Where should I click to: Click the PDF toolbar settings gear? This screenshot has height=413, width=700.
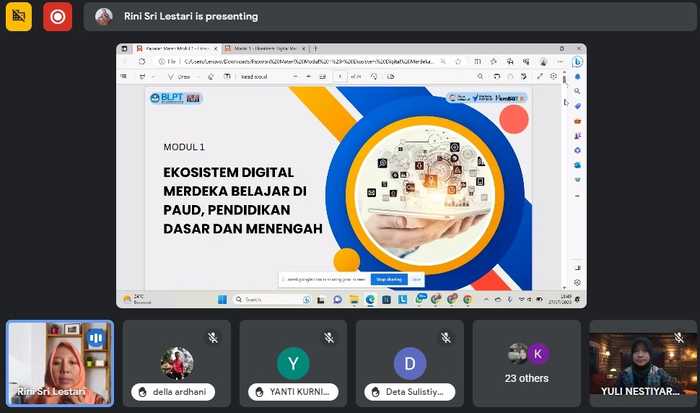[554, 76]
